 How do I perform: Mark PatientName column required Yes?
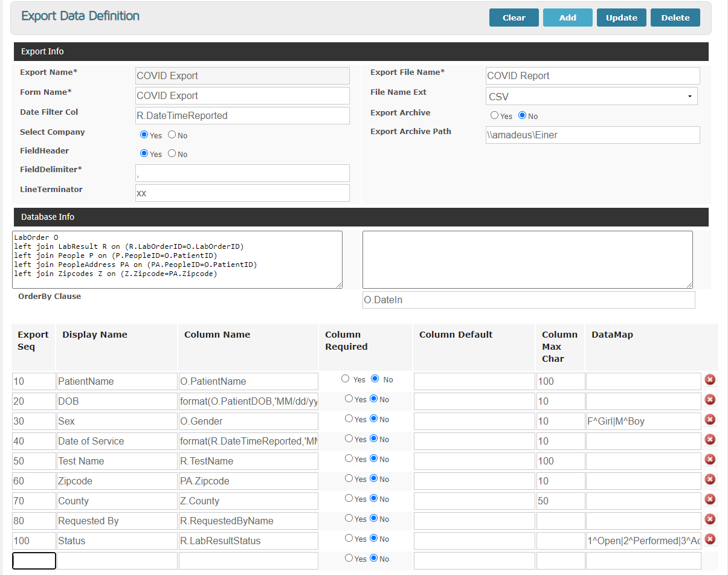(x=345, y=379)
